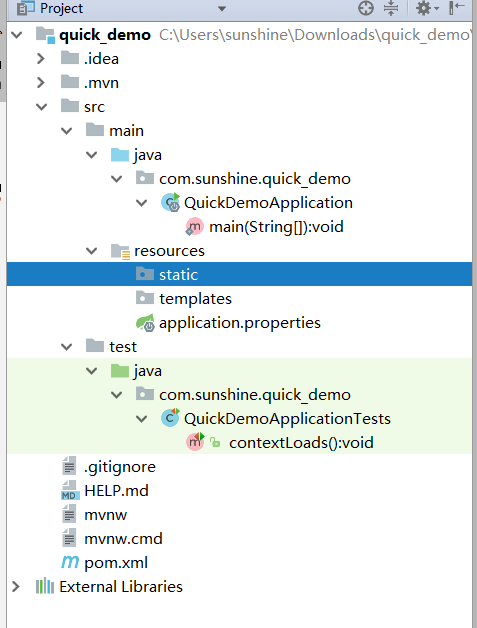Image resolution: width=477 pixels, height=628 pixels.
Task: Expand the .mvn folder
Action: pyautogui.click(x=40, y=83)
